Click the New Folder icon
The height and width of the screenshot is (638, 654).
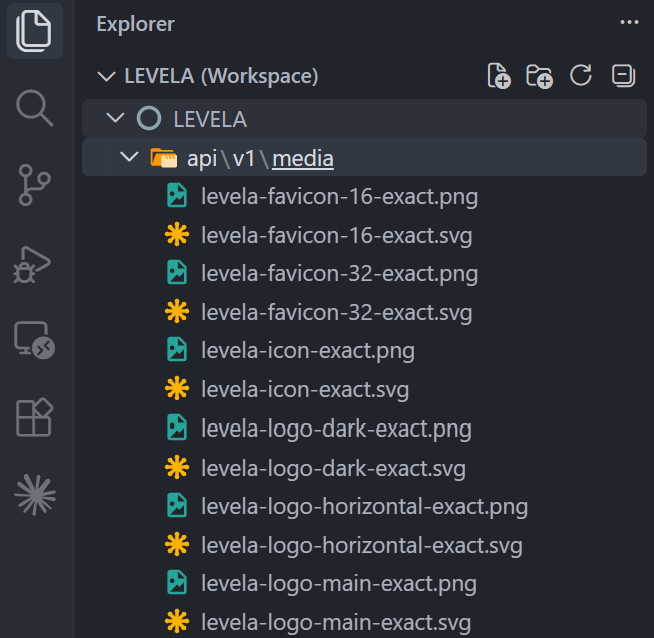pos(539,76)
